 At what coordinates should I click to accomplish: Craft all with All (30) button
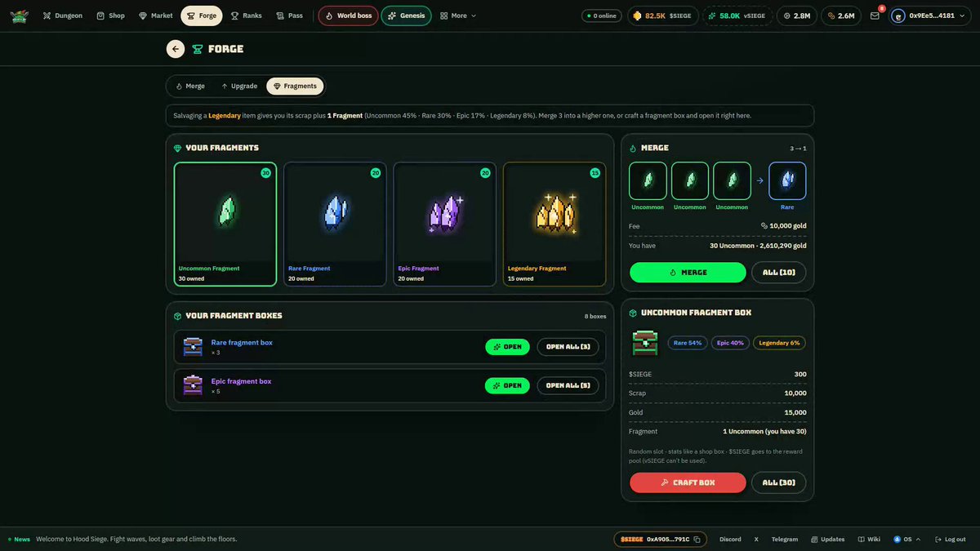tap(778, 482)
